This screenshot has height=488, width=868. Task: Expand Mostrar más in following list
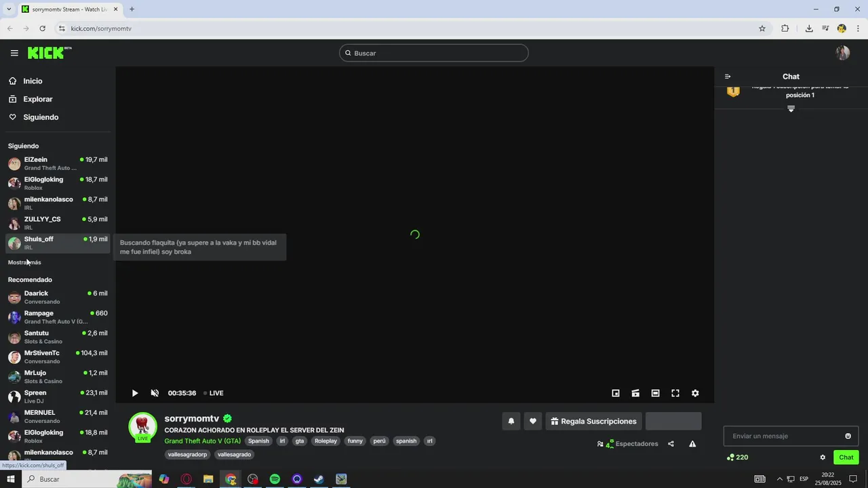pyautogui.click(x=24, y=262)
